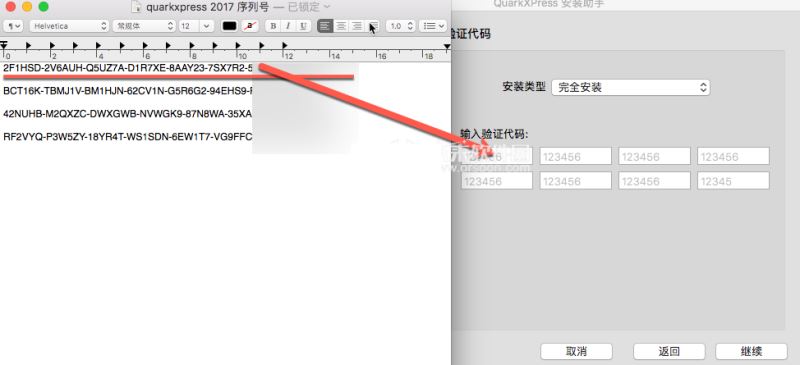This screenshot has width=800, height=365.
Task: Toggle bold formatting
Action: [273, 26]
